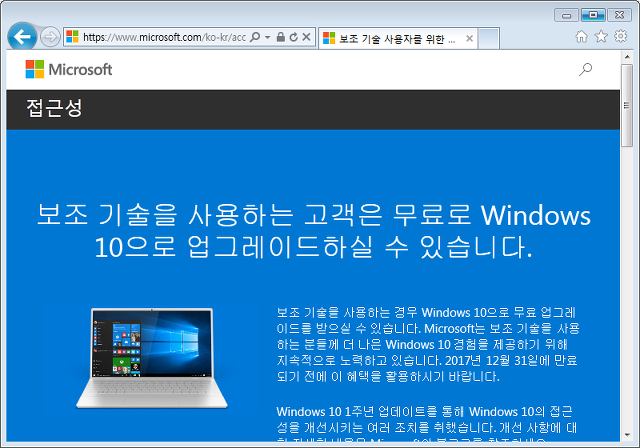The height and width of the screenshot is (448, 640).
Task: Click the Windows 10 laptop image
Action: pyautogui.click(x=151, y=358)
